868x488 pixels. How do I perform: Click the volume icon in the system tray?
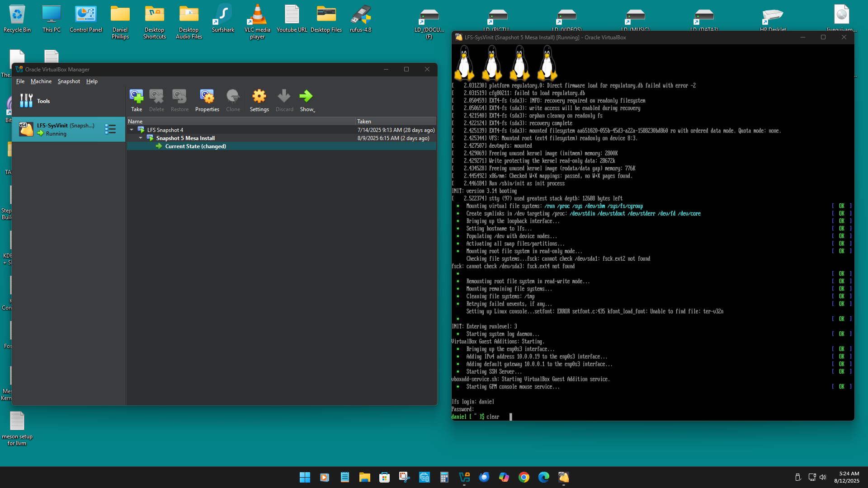(x=822, y=477)
